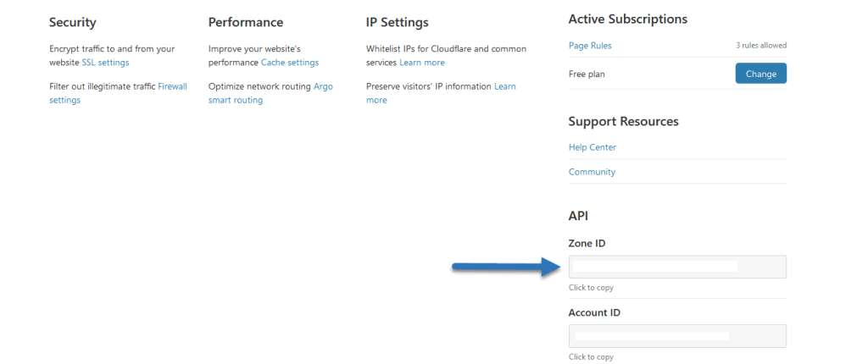Click the Change plan button
The image size is (868, 364).
point(760,74)
